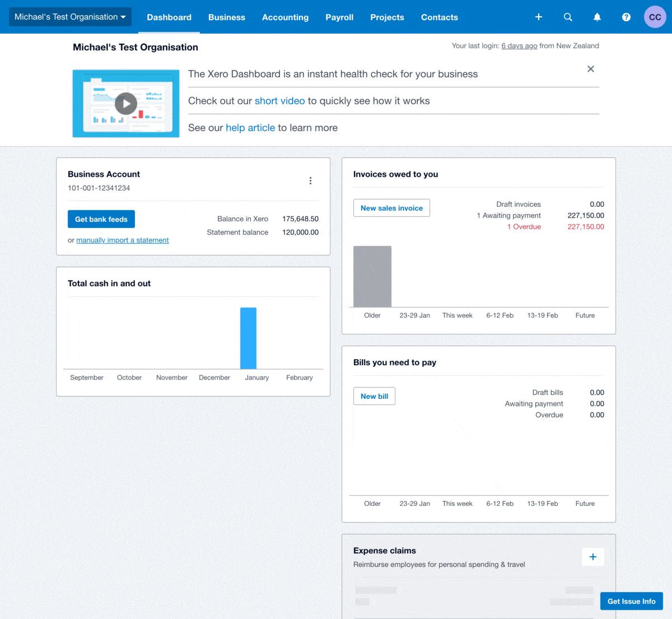The height and width of the screenshot is (619, 672).
Task: Open the help article link
Action: point(250,128)
